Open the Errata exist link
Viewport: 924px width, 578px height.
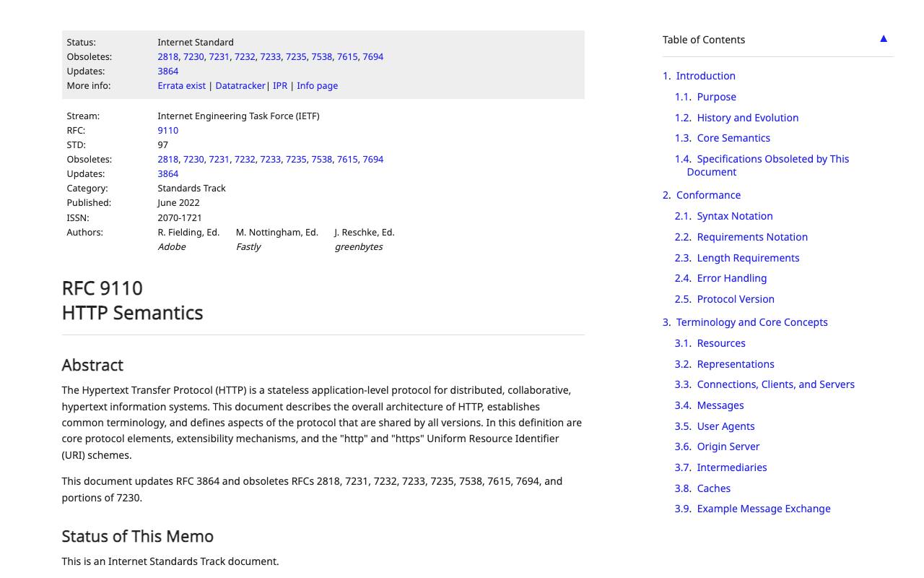pos(181,85)
